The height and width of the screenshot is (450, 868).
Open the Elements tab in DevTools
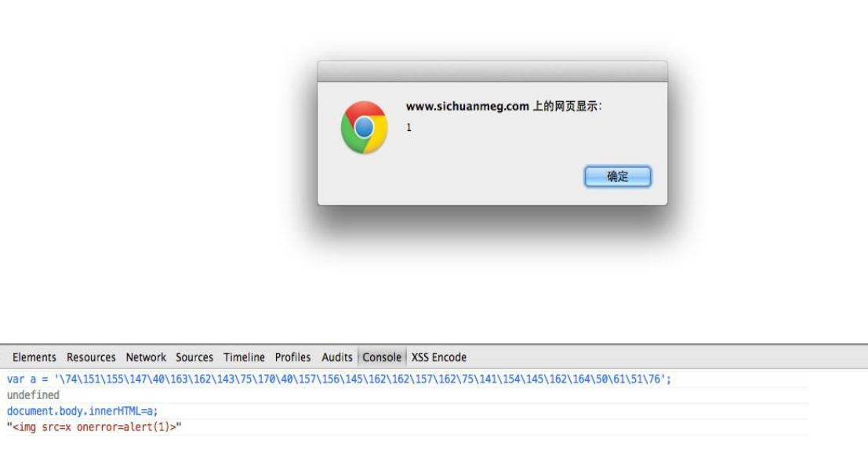(35, 357)
